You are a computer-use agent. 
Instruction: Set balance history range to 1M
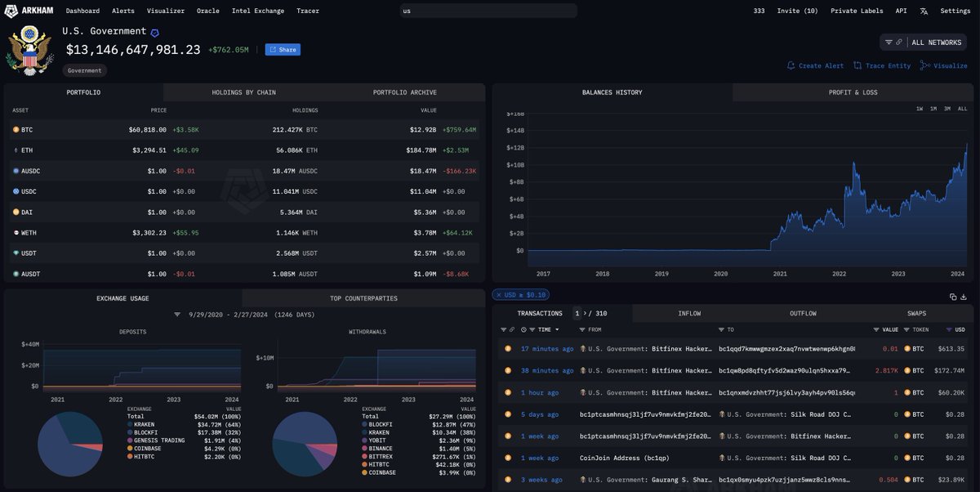pyautogui.click(x=933, y=109)
